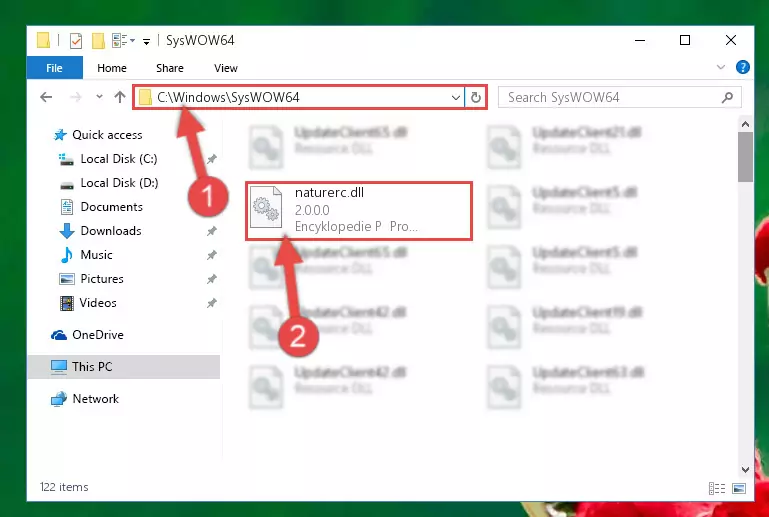Click the pin icon next to Local Disk (C:)
Image resolution: width=769 pixels, height=517 pixels.
[x=211, y=159]
